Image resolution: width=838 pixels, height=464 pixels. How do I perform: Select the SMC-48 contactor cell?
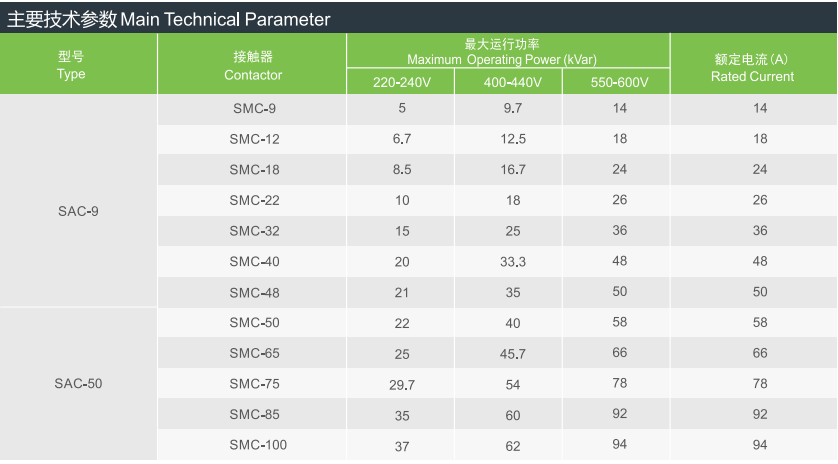coord(254,293)
